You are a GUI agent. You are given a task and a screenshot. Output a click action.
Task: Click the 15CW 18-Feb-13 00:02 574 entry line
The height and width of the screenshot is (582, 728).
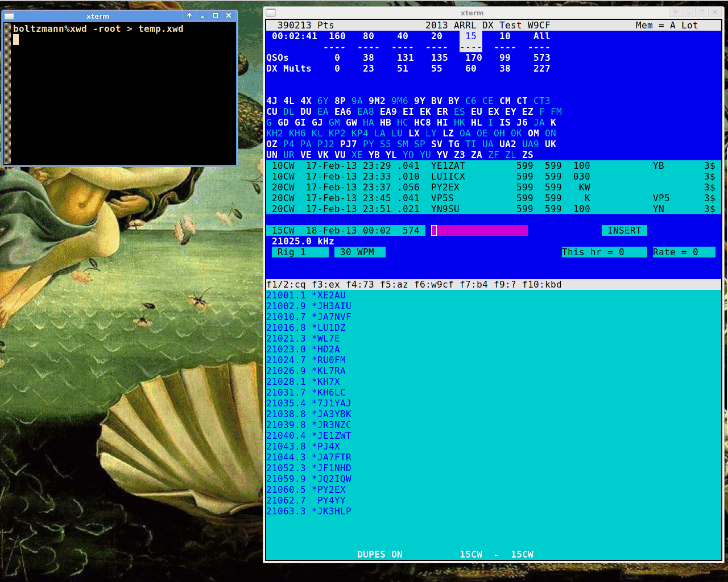tap(346, 230)
